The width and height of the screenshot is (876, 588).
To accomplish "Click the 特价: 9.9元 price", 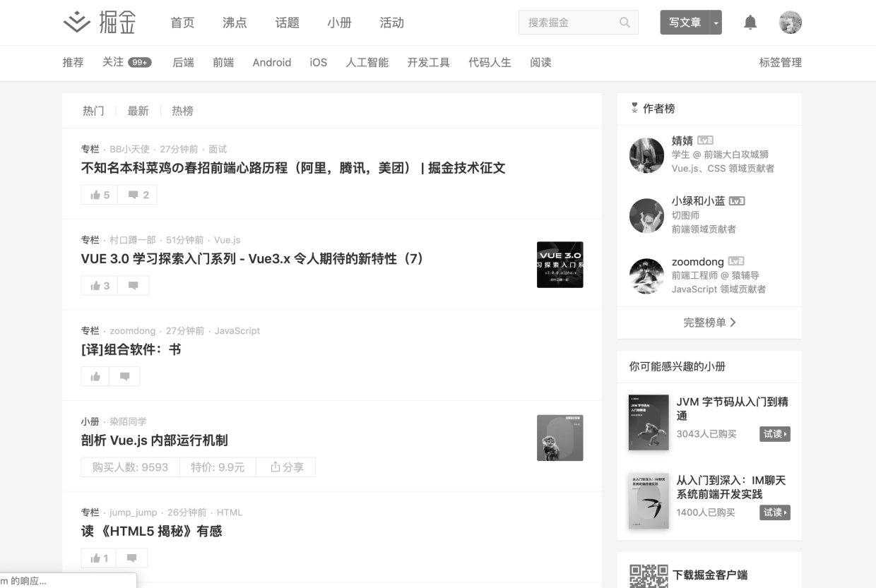I will point(218,467).
